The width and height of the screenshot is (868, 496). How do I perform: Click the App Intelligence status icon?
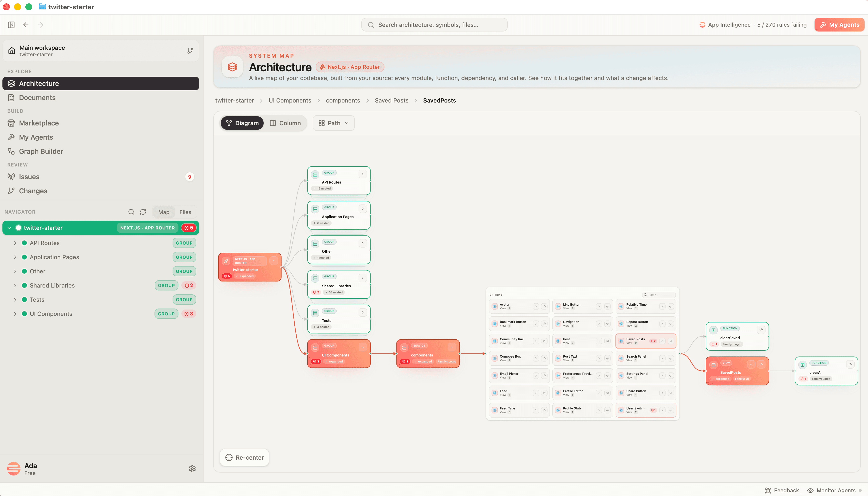[x=702, y=25]
